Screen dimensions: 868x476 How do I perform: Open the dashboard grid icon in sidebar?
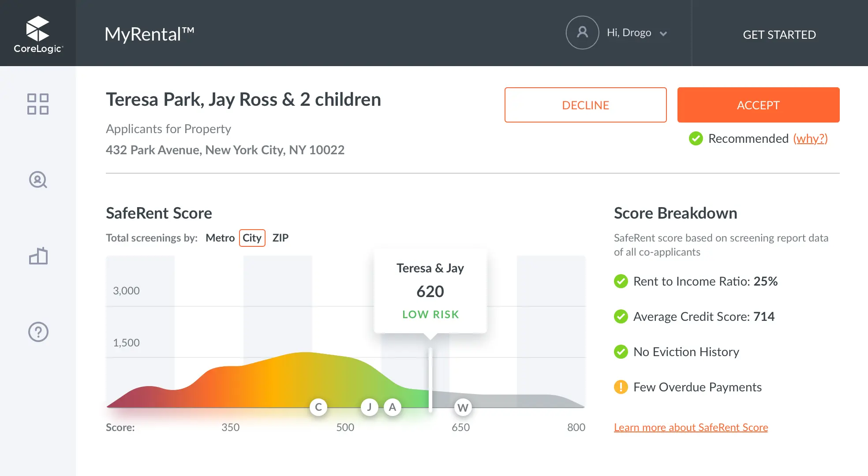click(x=38, y=104)
